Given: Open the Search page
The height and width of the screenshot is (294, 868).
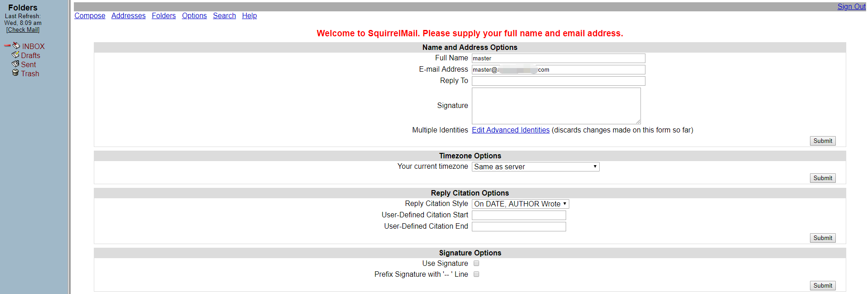Looking at the screenshot, I should click(x=224, y=16).
